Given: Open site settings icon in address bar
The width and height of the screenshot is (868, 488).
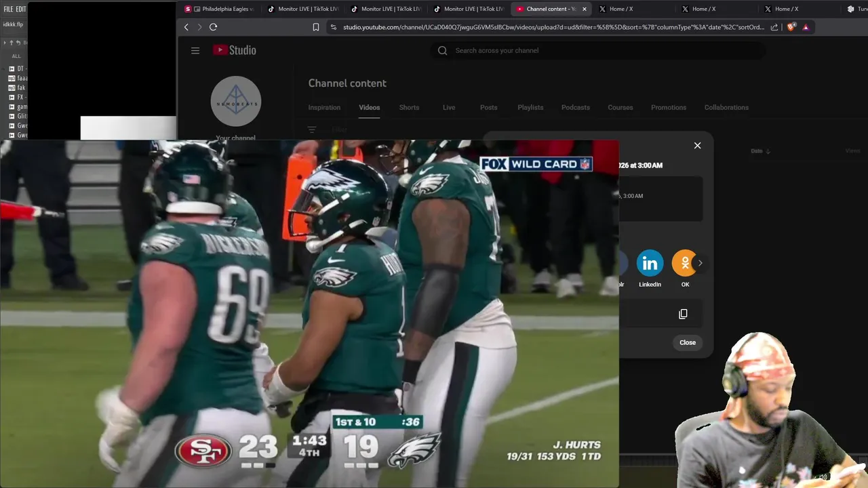Looking at the screenshot, I should point(332,27).
